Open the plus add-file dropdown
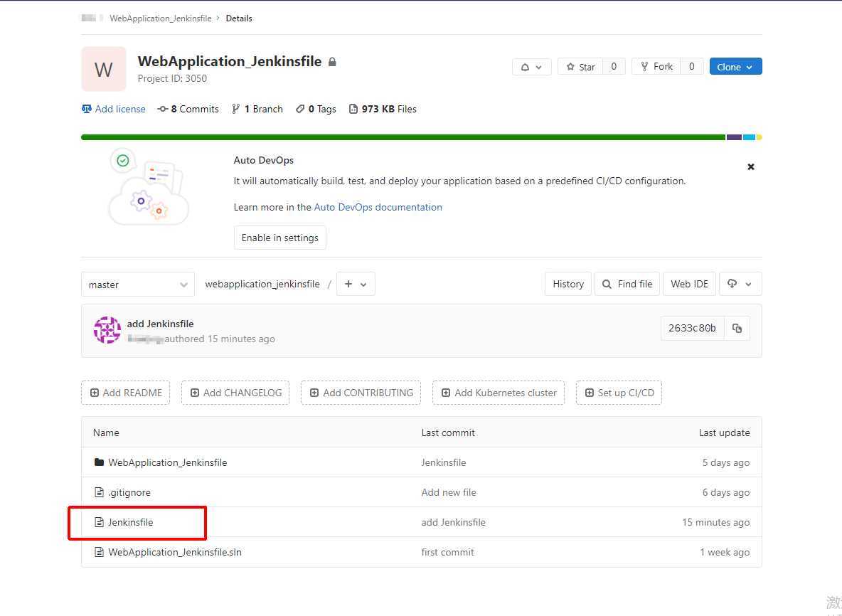842x616 pixels. [356, 284]
